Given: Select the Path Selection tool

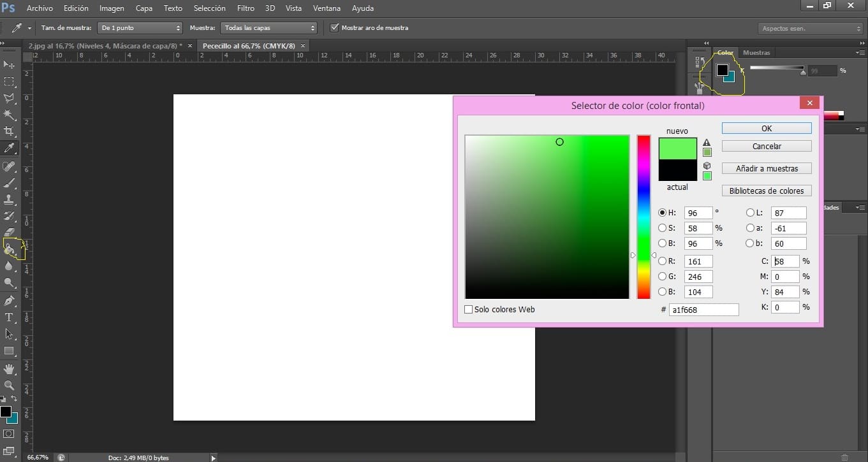Looking at the screenshot, I should (x=9, y=334).
